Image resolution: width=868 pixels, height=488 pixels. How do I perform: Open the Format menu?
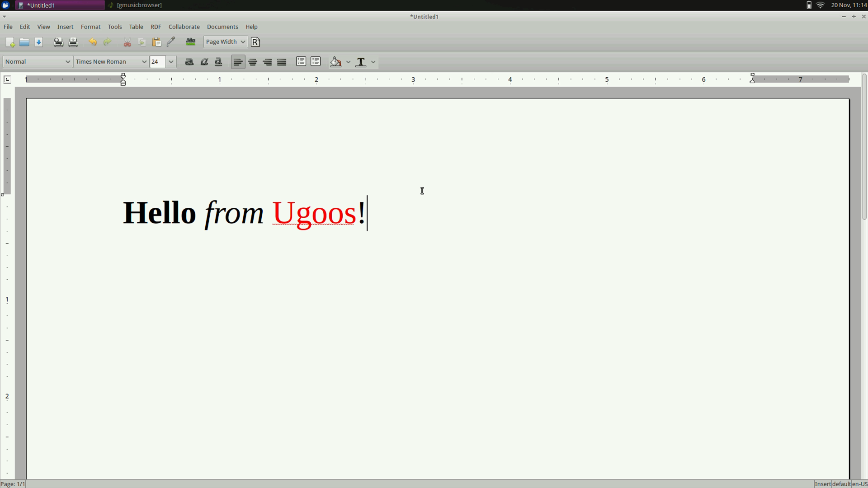coord(91,27)
